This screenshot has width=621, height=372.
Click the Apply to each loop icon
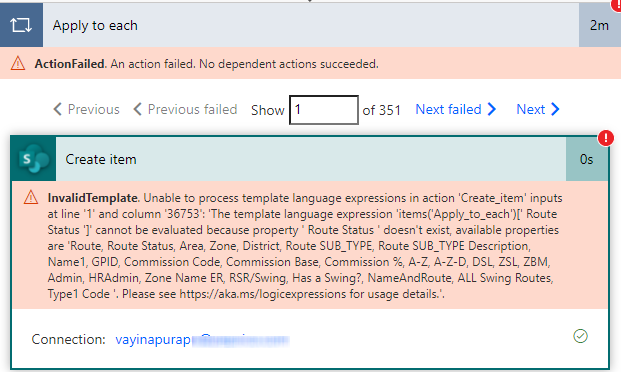(21, 25)
